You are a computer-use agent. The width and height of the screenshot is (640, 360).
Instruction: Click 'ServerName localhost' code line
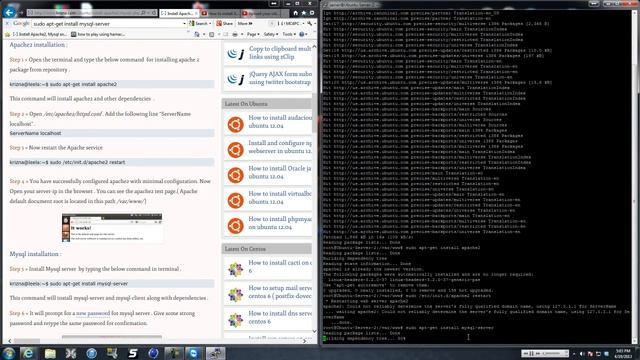pyautogui.click(x=36, y=133)
